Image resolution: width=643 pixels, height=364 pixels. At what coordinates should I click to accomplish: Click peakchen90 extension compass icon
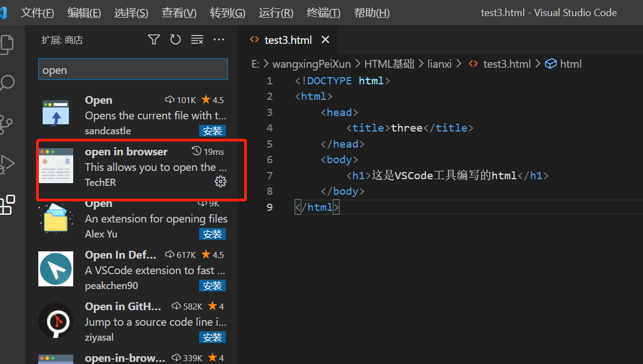[x=56, y=269]
